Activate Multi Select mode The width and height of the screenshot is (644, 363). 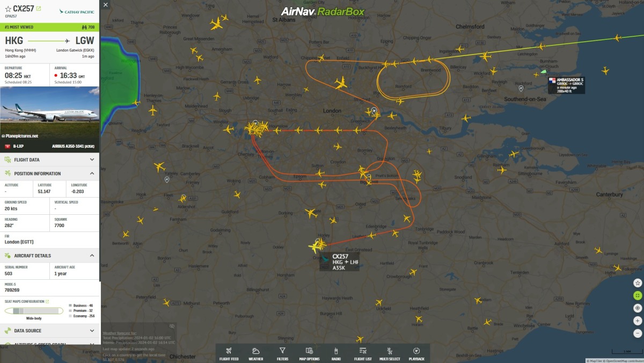(390, 354)
